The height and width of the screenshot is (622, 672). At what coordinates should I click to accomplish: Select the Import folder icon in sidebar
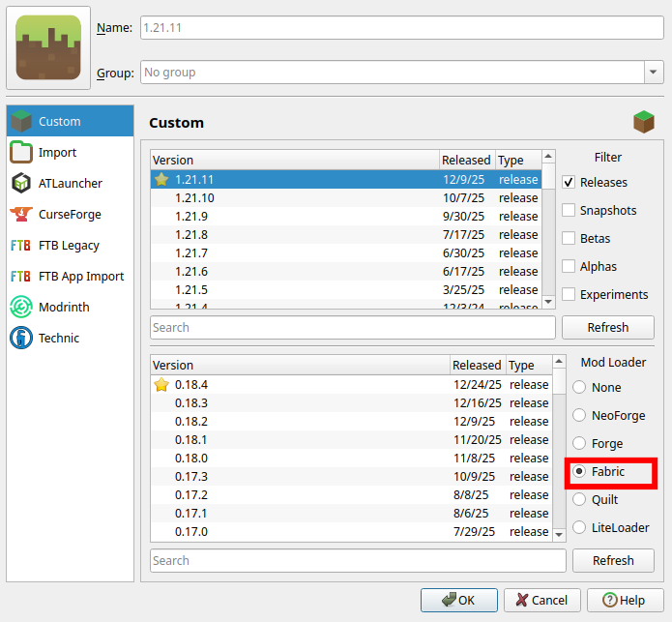pos(21,153)
